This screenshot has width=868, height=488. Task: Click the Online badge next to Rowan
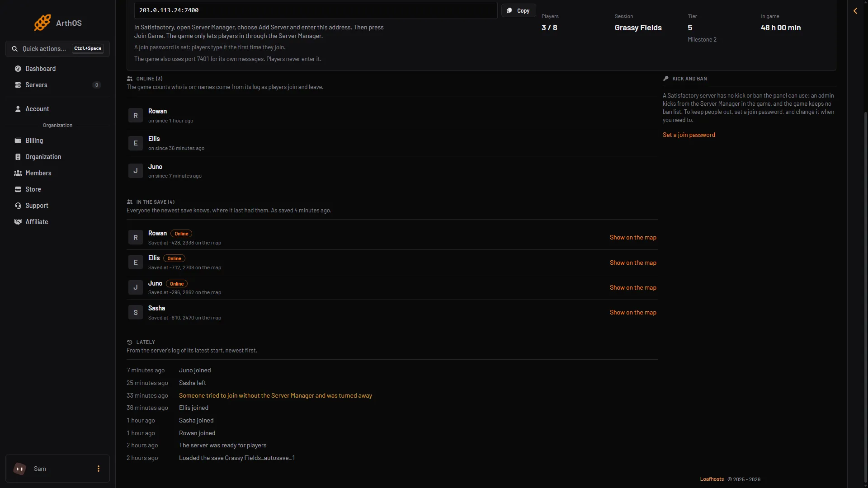point(181,234)
